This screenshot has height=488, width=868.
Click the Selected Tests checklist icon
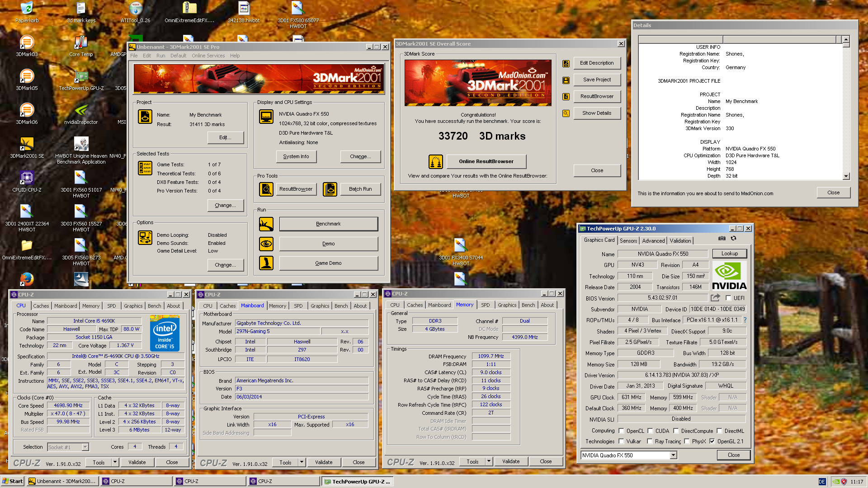click(145, 168)
